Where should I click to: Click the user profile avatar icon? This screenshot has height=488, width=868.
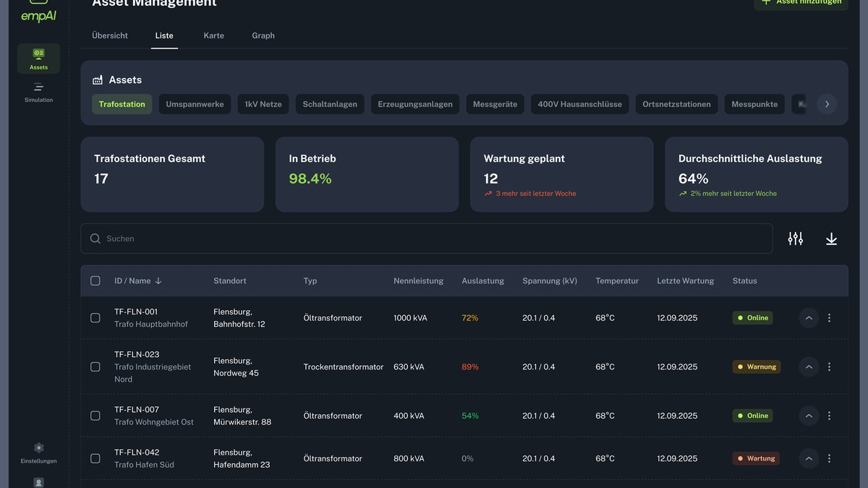(x=38, y=482)
